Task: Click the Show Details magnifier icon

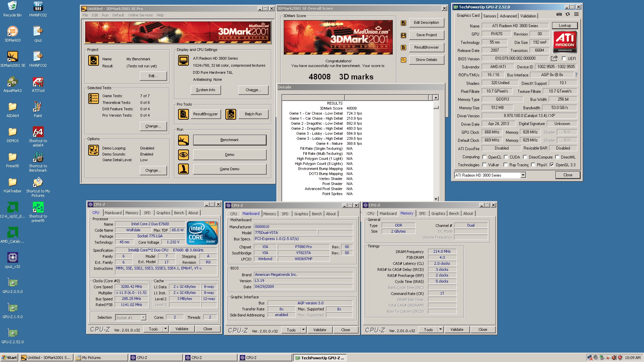Action: [404, 60]
